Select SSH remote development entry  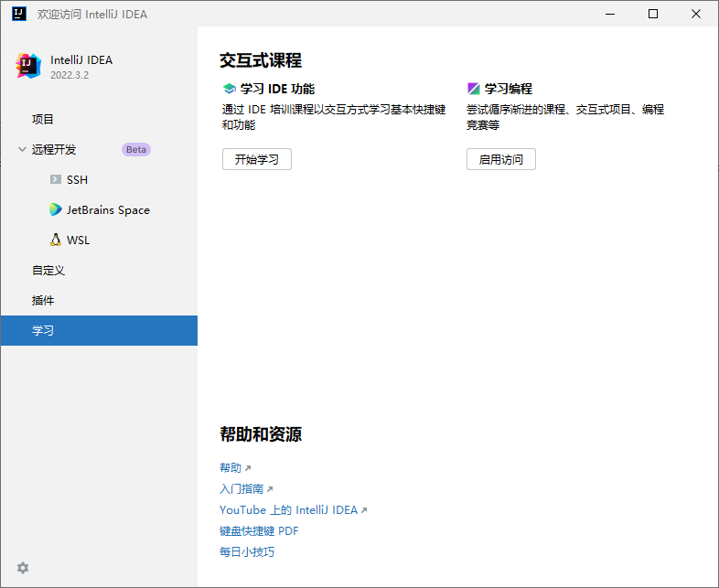click(99, 179)
